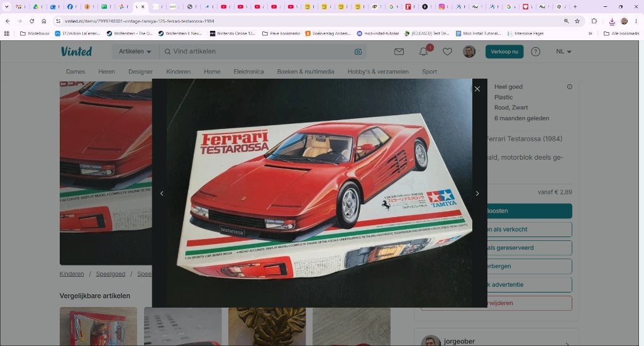This screenshot has height=346, width=644.
Task: Mark item als gereserveerd button
Action: pos(530,248)
